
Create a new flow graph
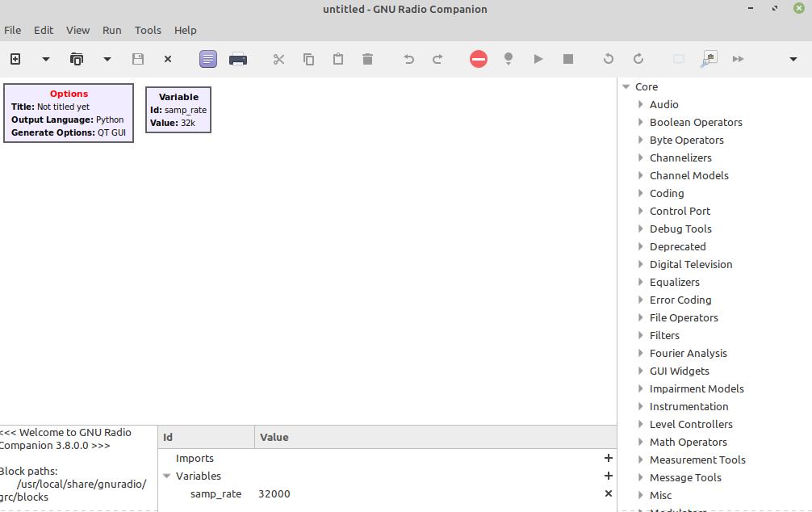15,59
